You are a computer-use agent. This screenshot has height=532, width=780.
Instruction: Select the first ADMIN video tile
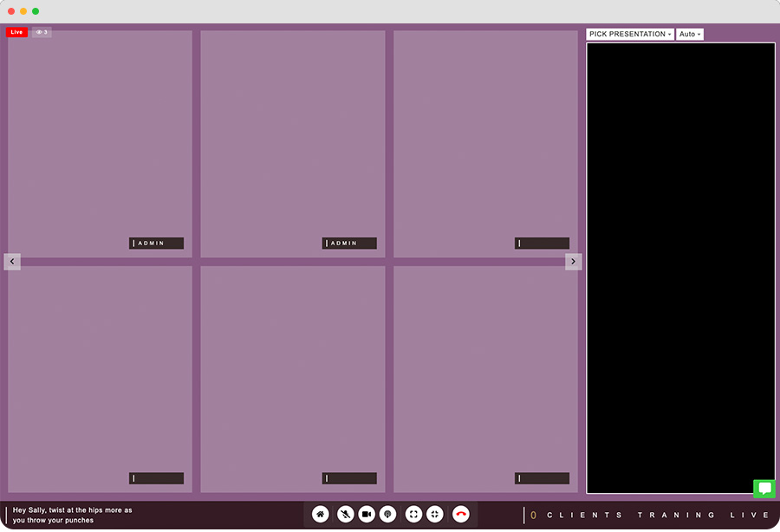click(x=100, y=144)
